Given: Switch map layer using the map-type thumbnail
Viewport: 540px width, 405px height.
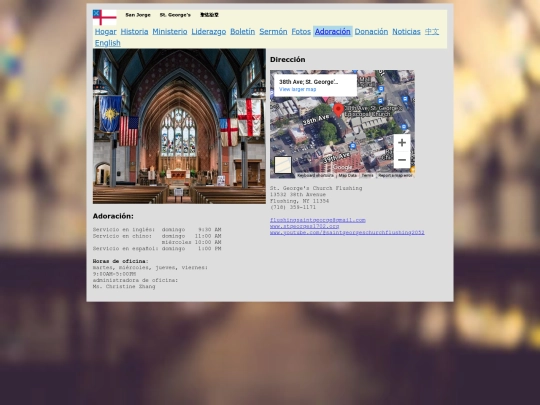Looking at the screenshot, I should tap(283, 165).
